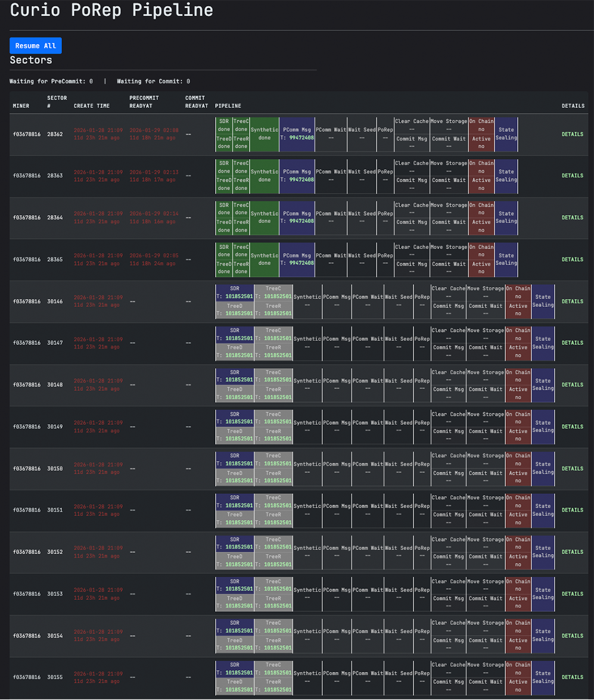This screenshot has height=700, width=594.
Task: Open DETAILS for sector 28363
Action: [x=572, y=176]
